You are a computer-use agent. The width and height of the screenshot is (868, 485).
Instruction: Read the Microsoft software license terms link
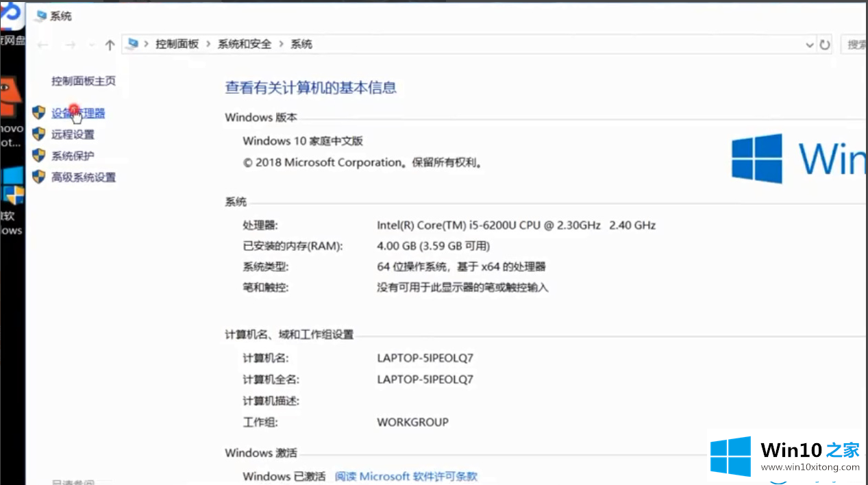coord(406,476)
